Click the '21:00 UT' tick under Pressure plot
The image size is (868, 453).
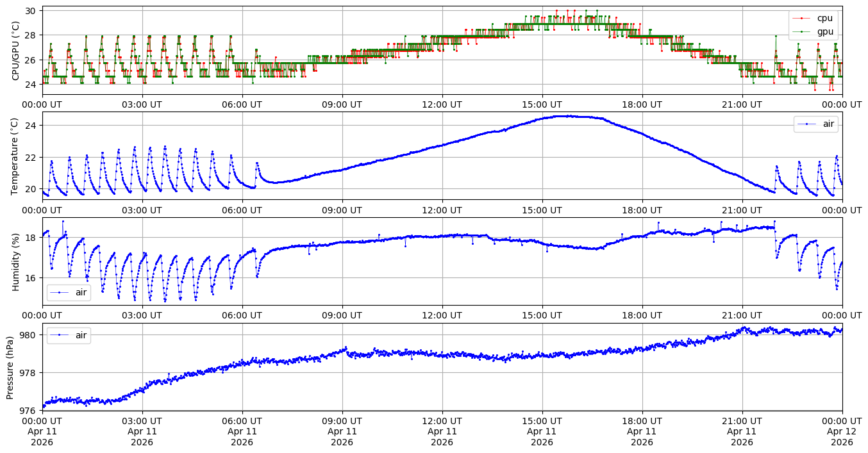pos(742,421)
